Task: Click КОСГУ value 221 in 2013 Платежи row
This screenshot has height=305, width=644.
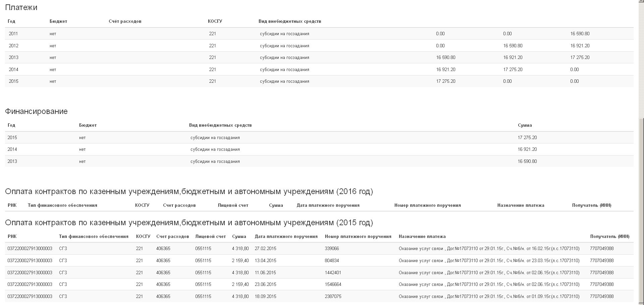Action: (x=212, y=57)
